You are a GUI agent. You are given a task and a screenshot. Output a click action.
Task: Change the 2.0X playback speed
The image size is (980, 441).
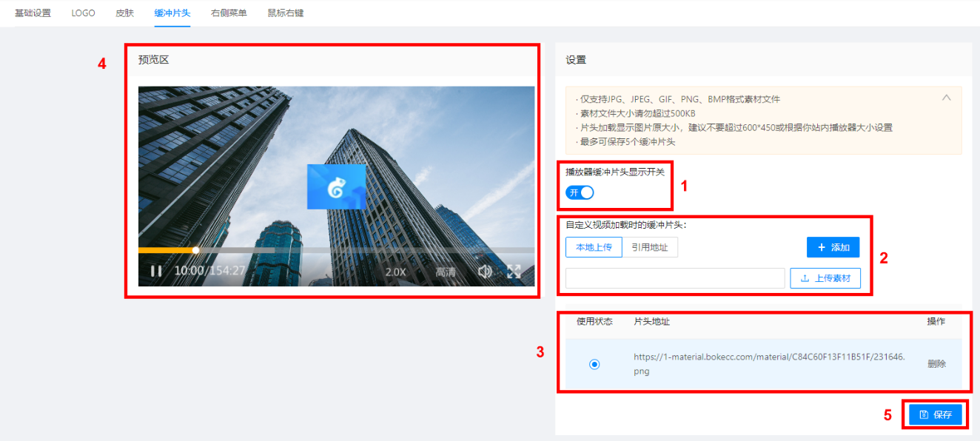(x=395, y=272)
